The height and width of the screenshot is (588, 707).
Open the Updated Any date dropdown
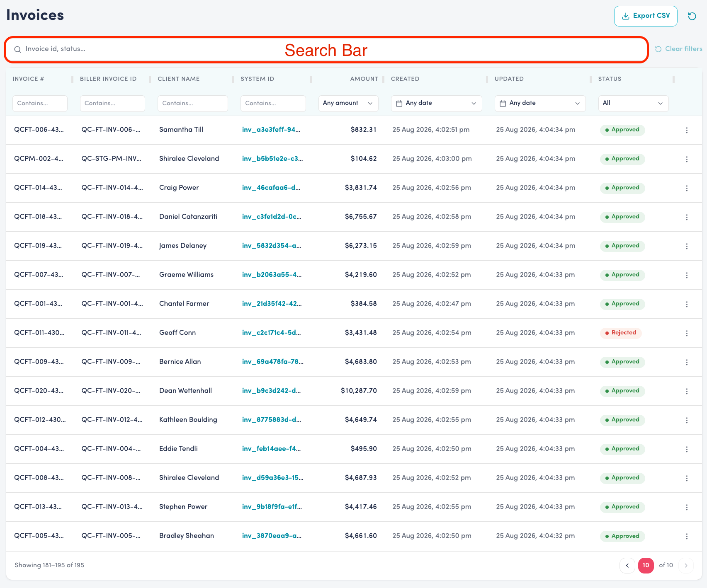[x=540, y=103]
